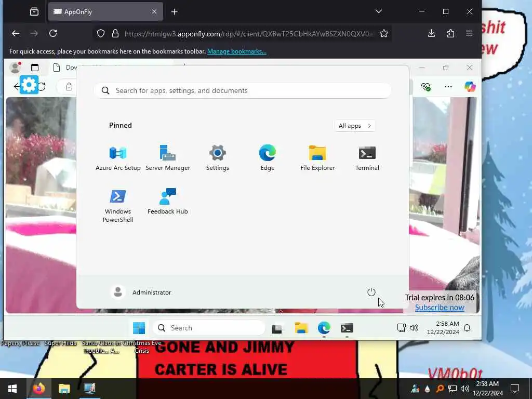Open Task View on remote taskbar
This screenshot has height=399, width=532.
pyautogui.click(x=277, y=328)
